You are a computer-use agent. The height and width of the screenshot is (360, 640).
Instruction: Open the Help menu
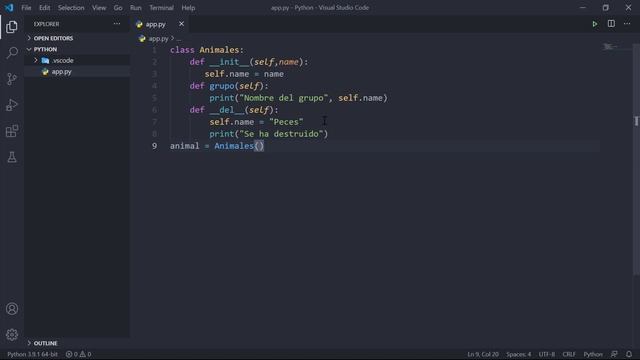click(x=188, y=8)
